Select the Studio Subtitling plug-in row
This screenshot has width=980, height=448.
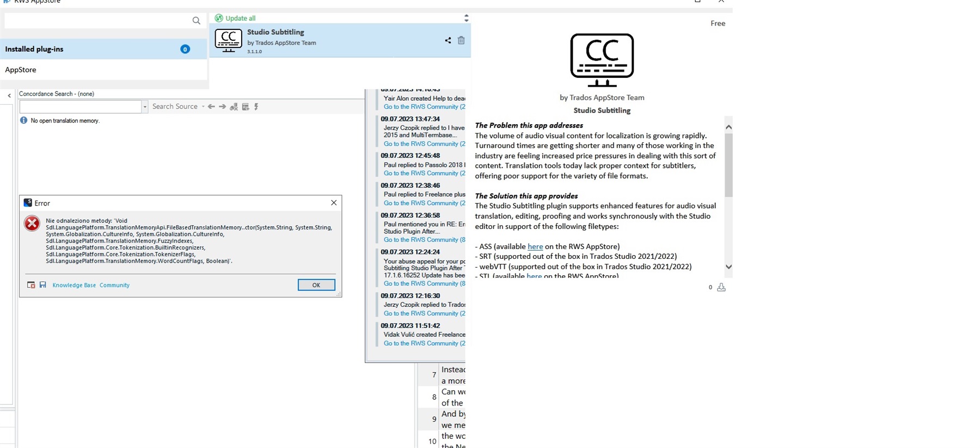point(340,40)
